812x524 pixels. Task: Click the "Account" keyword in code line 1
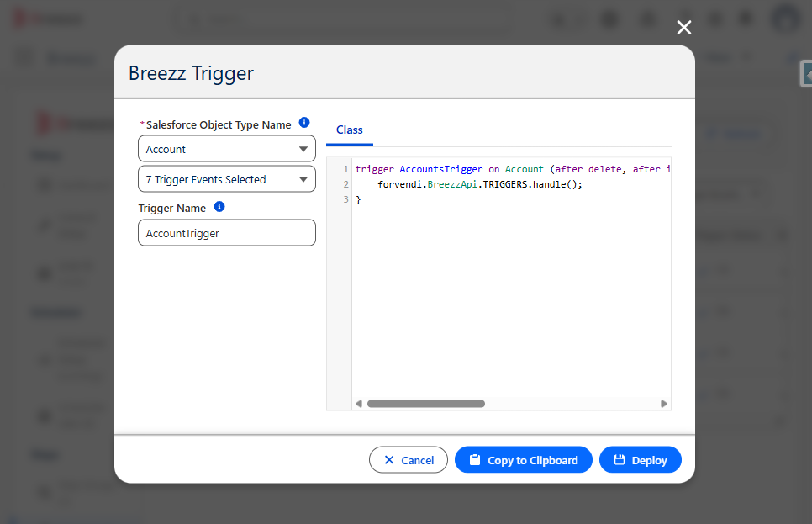524,170
